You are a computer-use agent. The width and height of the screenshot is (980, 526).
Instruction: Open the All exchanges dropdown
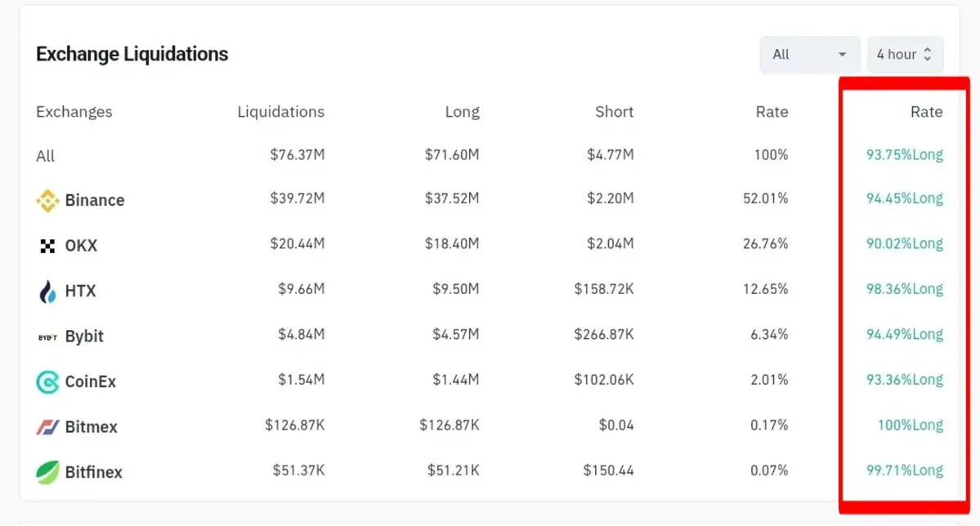tap(809, 55)
